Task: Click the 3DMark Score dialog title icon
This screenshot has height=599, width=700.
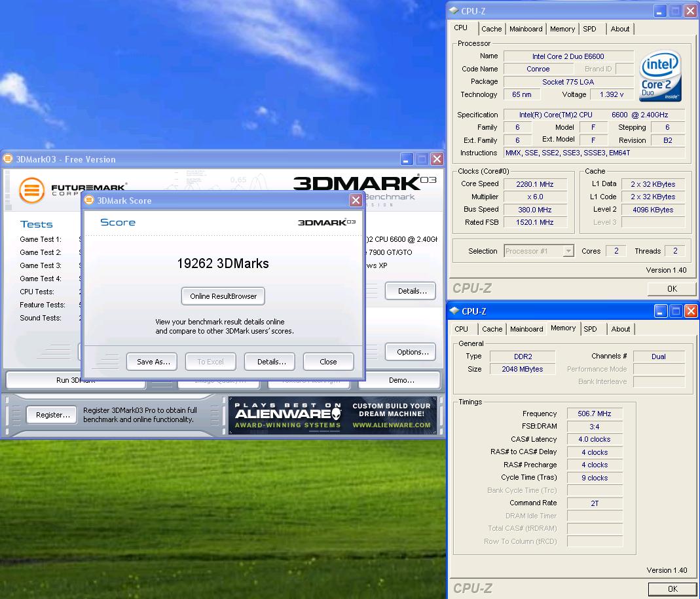Action: click(89, 200)
